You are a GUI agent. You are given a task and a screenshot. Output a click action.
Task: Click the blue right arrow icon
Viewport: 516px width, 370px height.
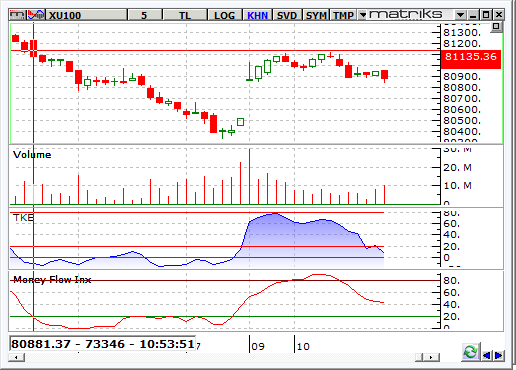499,356
